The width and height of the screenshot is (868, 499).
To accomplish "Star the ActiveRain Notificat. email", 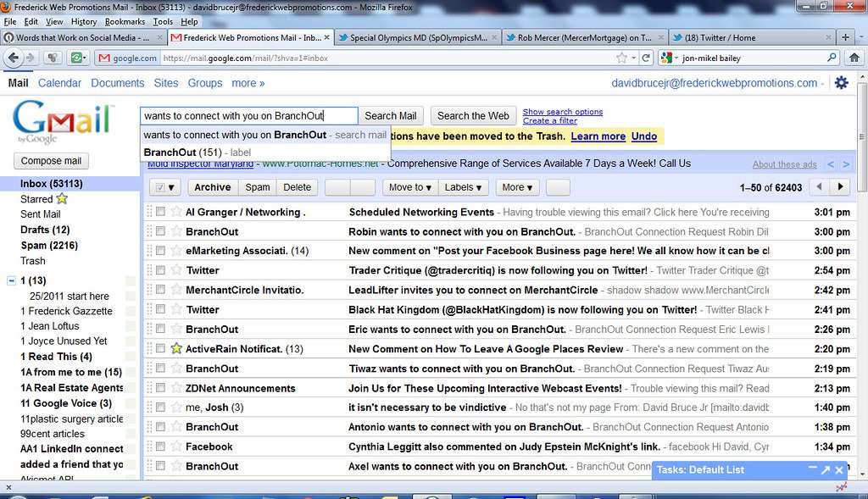I will tap(176, 348).
